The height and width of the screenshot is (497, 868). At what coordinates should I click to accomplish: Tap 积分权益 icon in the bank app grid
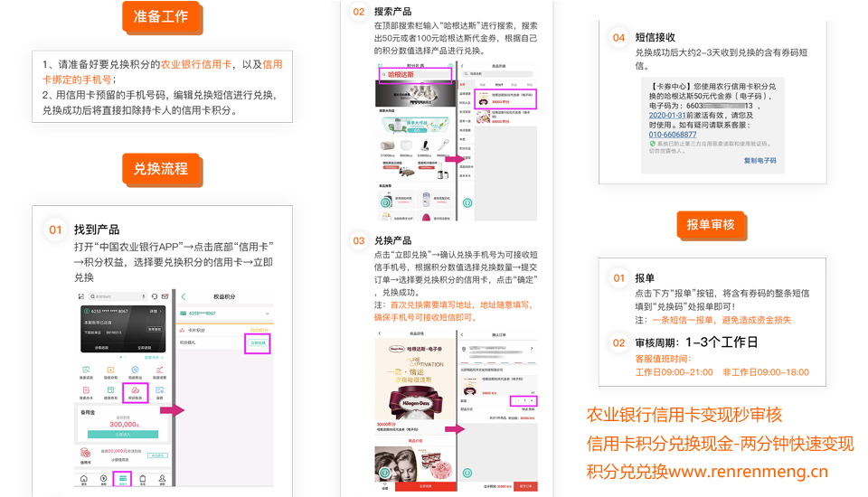pos(135,393)
